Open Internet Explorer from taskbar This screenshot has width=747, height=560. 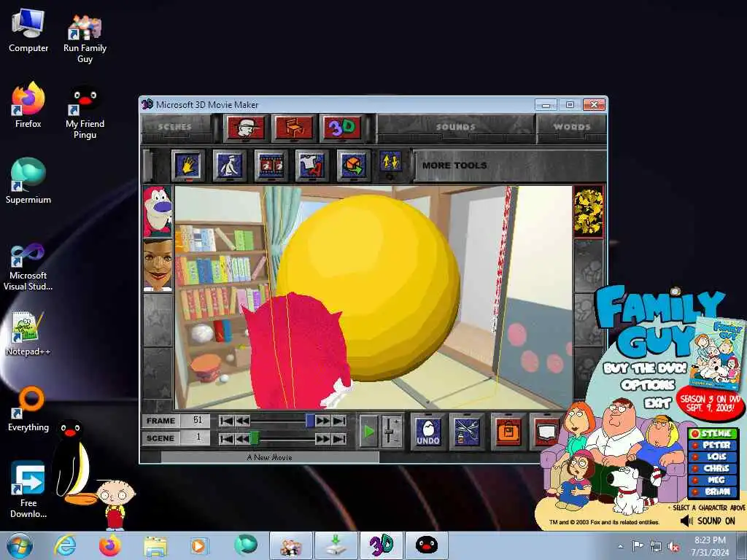tap(65, 545)
